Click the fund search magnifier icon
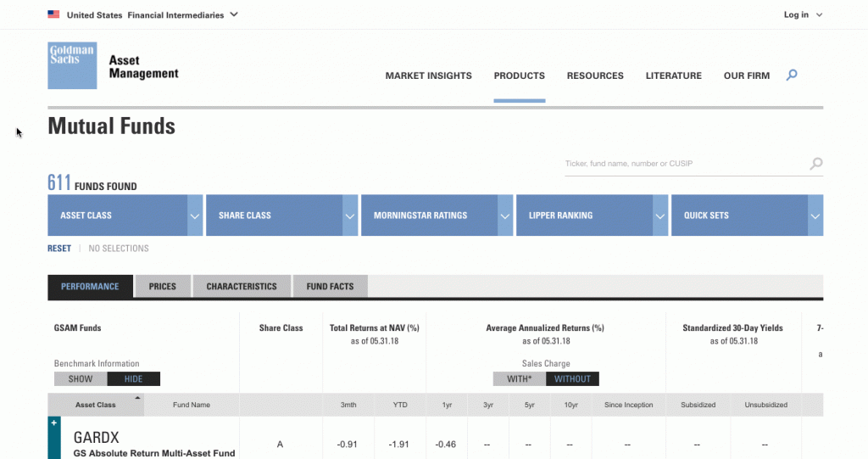This screenshot has width=868, height=459. pos(816,164)
